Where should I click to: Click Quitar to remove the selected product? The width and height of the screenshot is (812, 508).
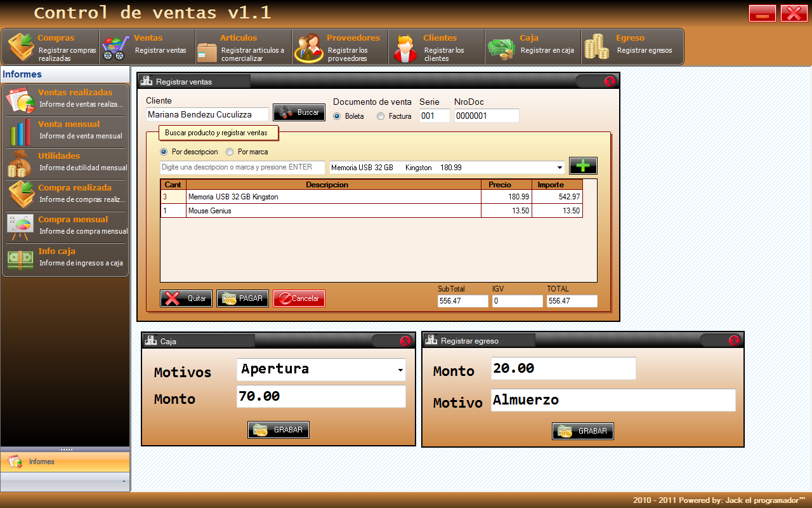pyautogui.click(x=185, y=298)
